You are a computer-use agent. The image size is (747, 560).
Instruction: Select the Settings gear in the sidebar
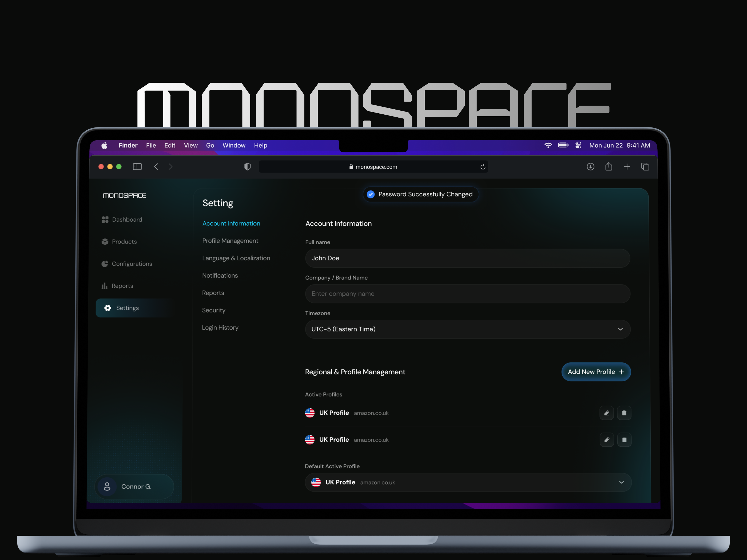click(108, 307)
